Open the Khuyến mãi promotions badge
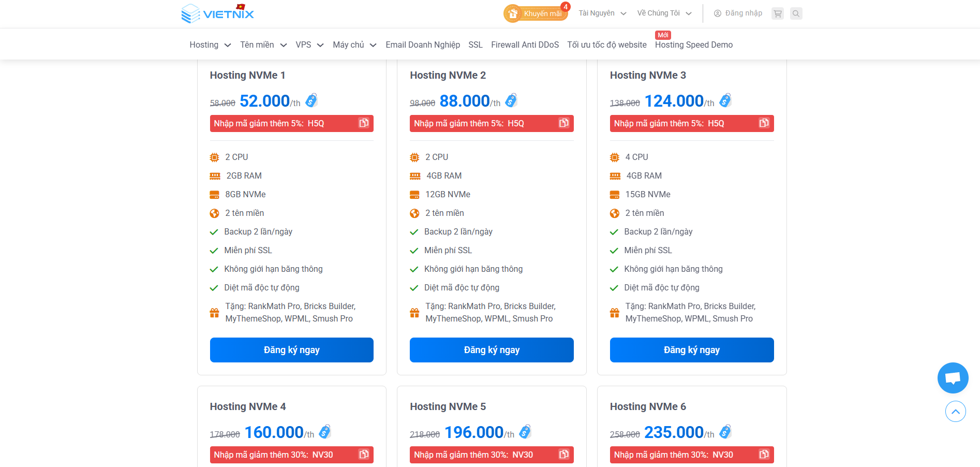The height and width of the screenshot is (467, 980). tap(536, 13)
